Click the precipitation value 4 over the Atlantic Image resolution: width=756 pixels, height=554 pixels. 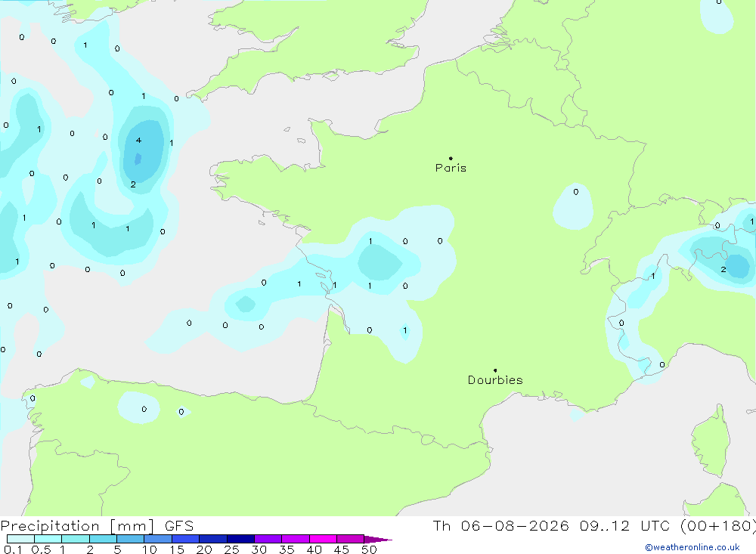tap(138, 141)
